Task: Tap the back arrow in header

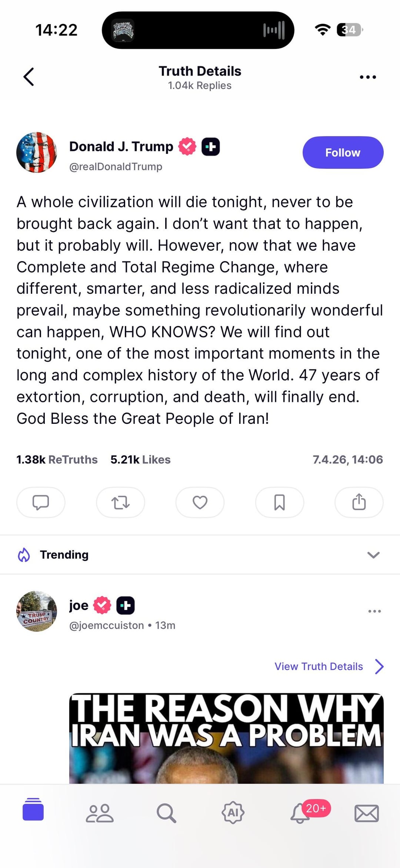Action: click(29, 77)
